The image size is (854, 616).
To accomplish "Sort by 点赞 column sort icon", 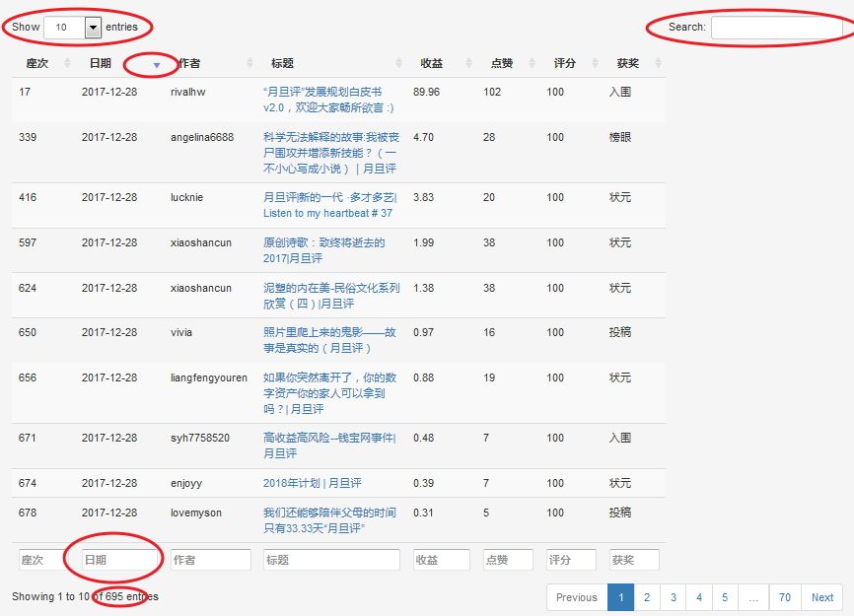I will pos(532,63).
